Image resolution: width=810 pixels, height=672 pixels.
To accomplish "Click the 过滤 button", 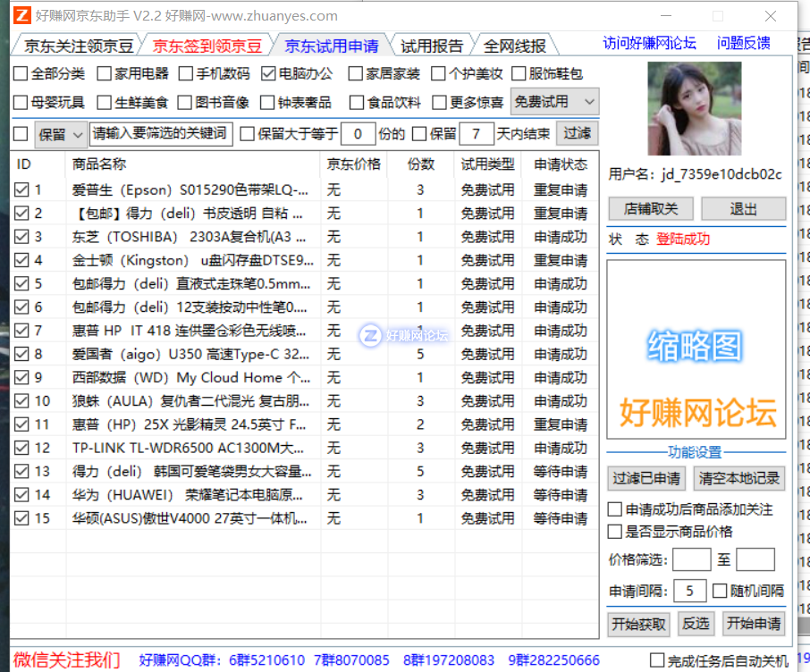I will 577,134.
